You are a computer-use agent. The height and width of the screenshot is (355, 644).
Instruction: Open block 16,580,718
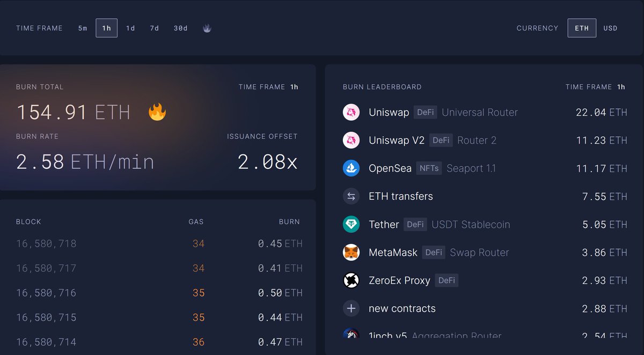pyautogui.click(x=46, y=243)
